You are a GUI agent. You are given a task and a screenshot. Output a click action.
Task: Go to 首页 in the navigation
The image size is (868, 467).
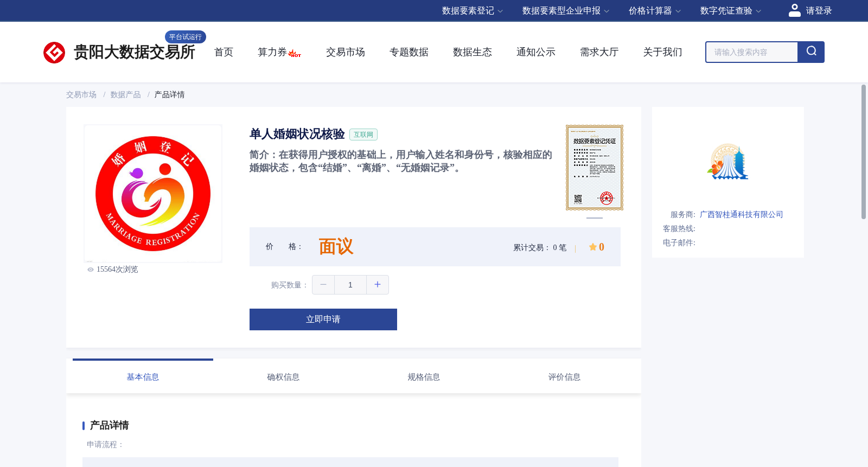pos(224,52)
